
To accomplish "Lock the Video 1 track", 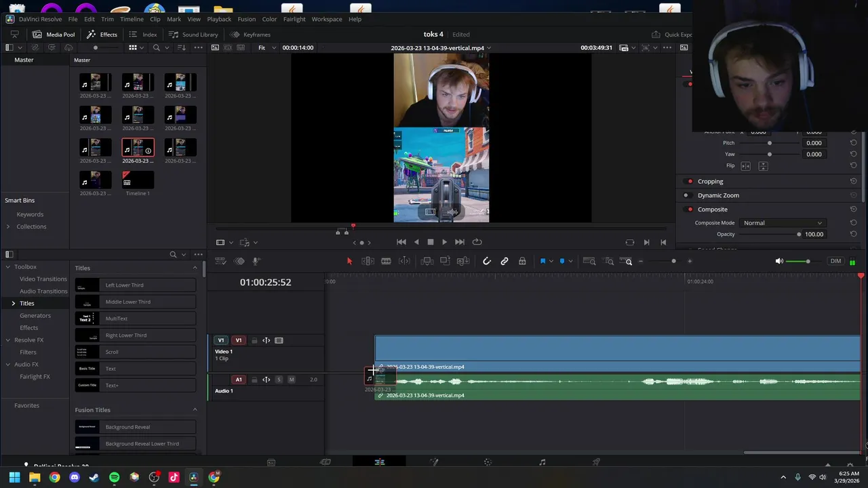I will (x=254, y=340).
